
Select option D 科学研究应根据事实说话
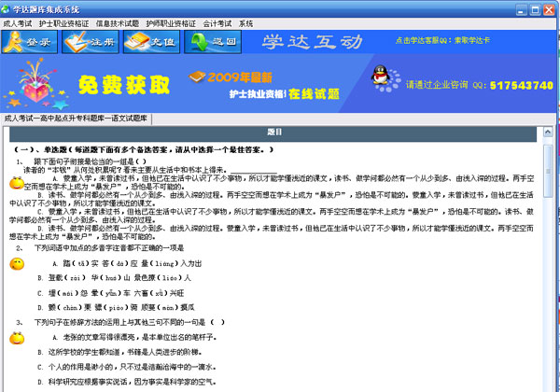127,382
